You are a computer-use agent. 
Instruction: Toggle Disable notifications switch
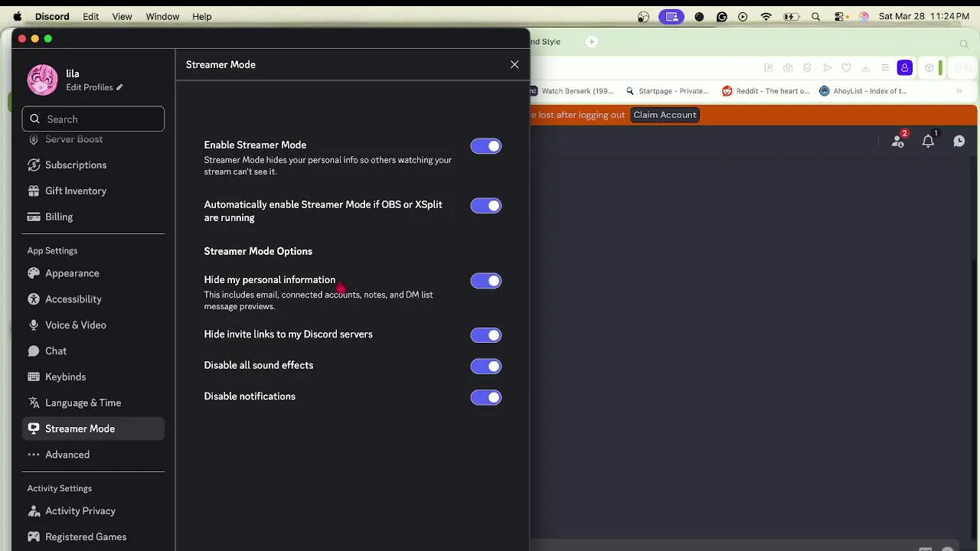tap(486, 397)
